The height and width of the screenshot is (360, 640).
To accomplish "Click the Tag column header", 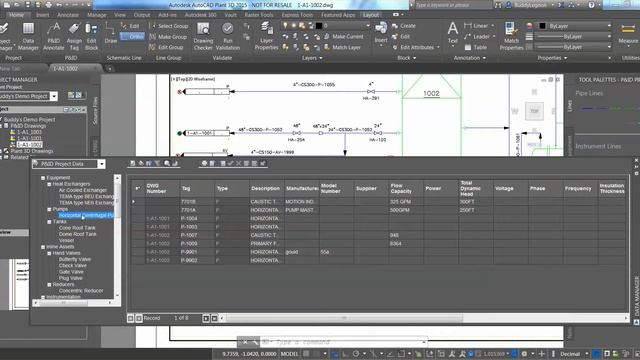I will coord(197,189).
